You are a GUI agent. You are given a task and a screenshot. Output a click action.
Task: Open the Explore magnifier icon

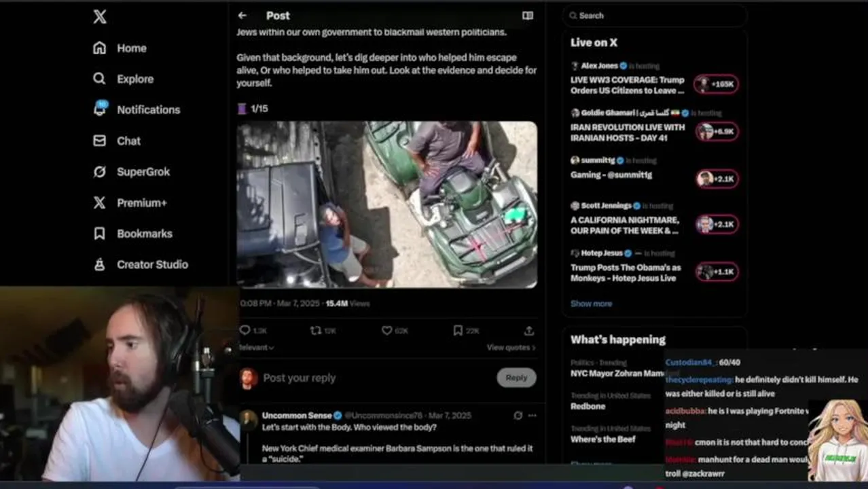tap(99, 79)
